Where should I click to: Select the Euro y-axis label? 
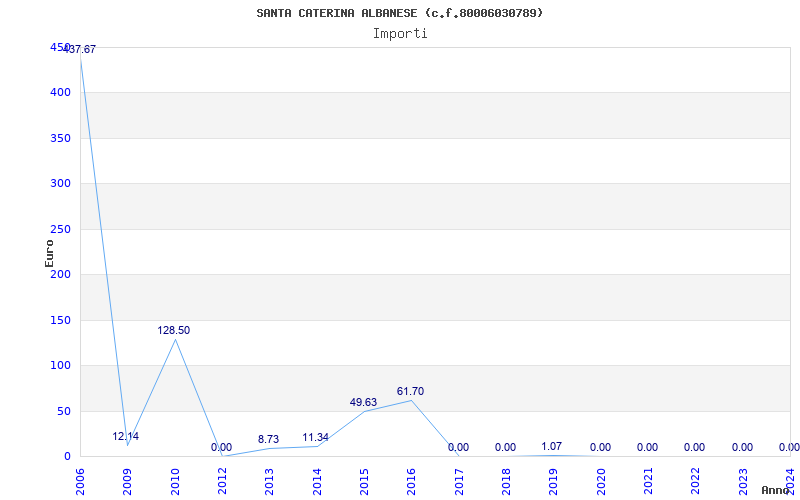[x=49, y=253]
